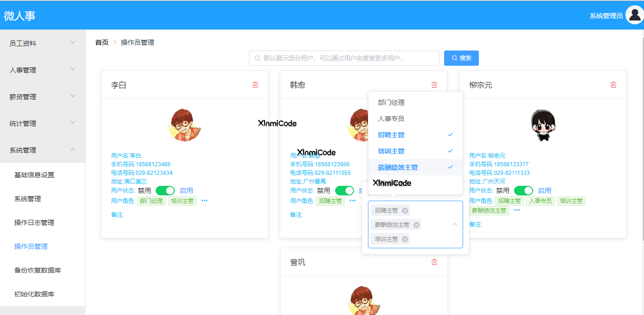Image resolution: width=644 pixels, height=315 pixels.
Task: Click the 搜索 button
Action: point(461,58)
